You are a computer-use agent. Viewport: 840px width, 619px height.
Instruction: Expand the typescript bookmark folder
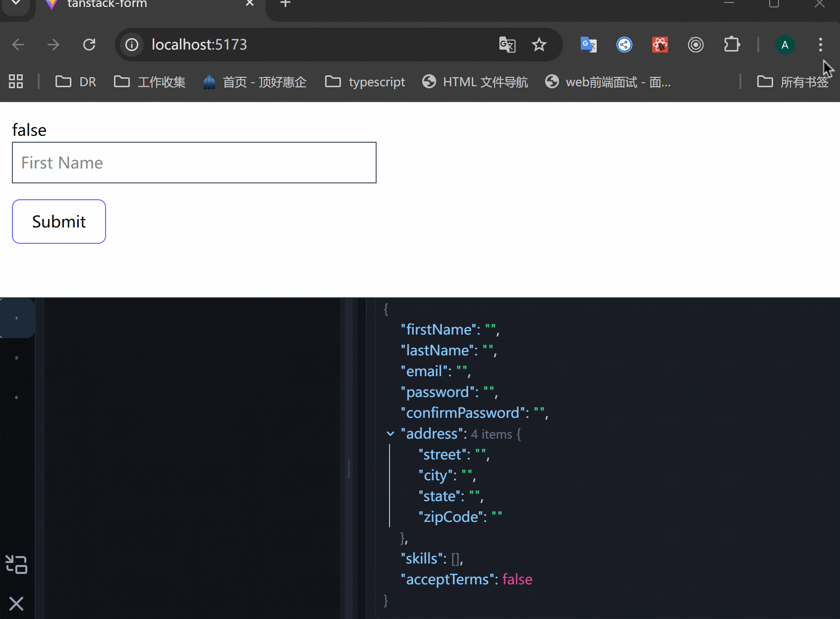tap(365, 82)
